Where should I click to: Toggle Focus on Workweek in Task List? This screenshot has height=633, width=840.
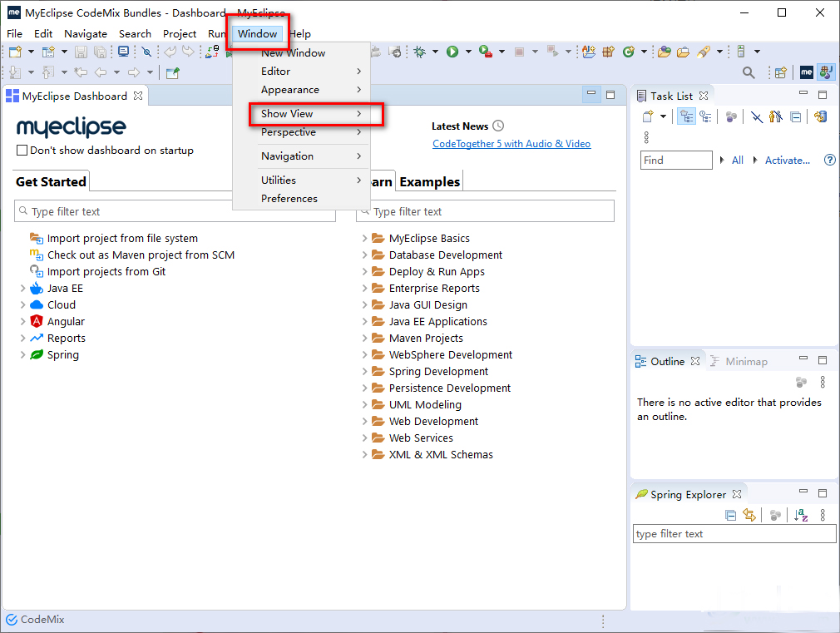pyautogui.click(x=731, y=116)
